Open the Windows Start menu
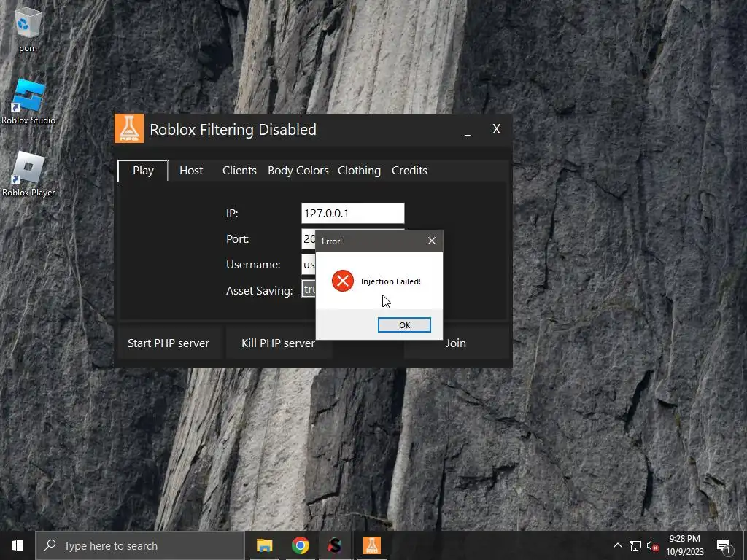747x560 pixels. 18,545
